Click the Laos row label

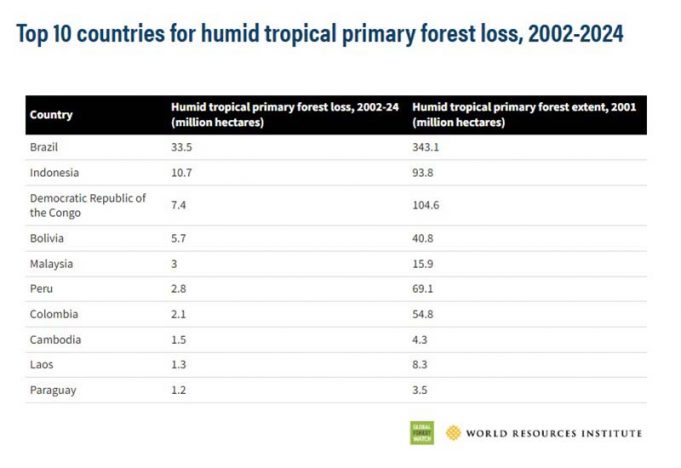click(x=42, y=364)
